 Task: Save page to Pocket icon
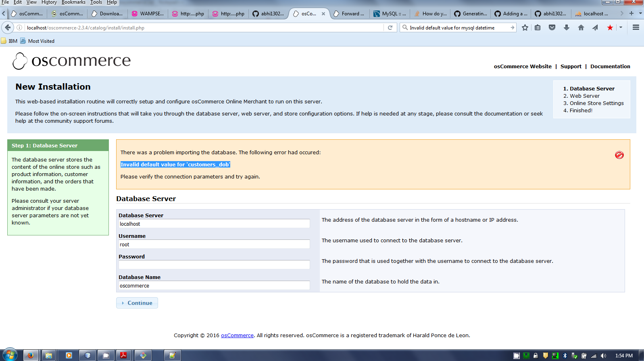[552, 27]
